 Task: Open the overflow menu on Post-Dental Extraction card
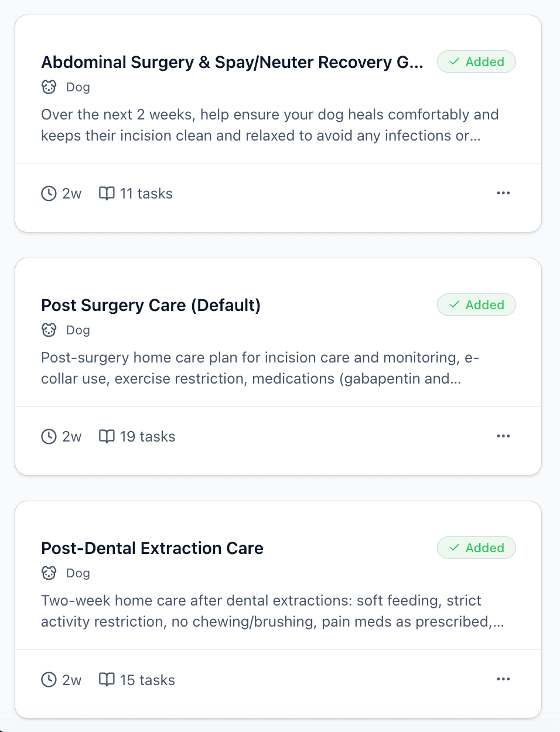point(503,679)
